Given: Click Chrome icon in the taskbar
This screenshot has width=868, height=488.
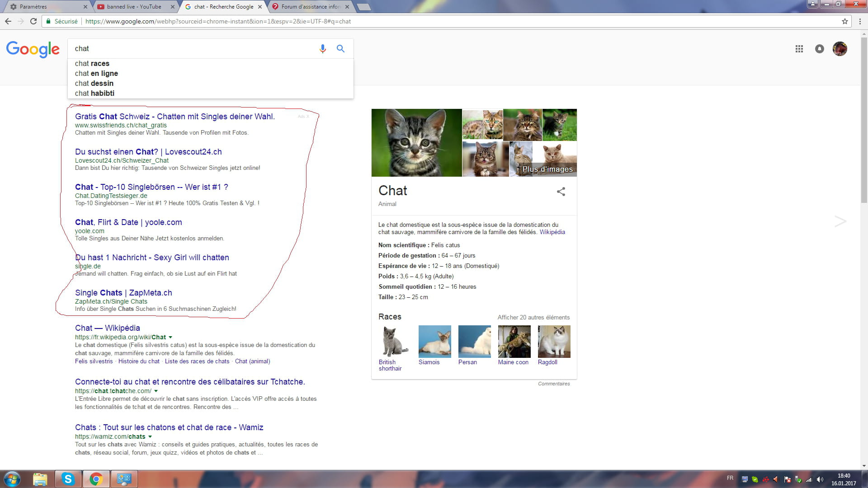Looking at the screenshot, I should (96, 479).
